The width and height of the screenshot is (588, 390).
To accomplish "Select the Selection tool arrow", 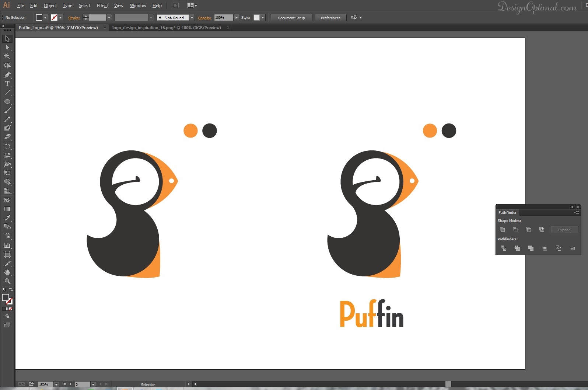I will [x=7, y=39].
